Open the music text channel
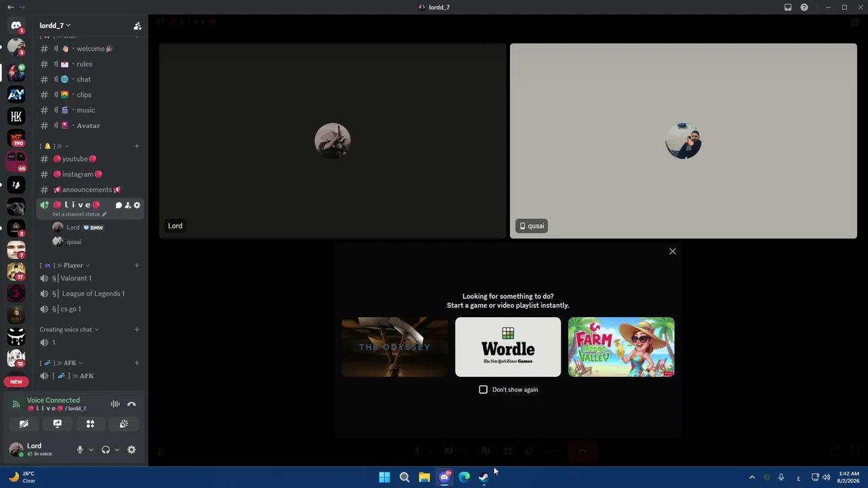Screen dimensions: 868x488 tap(90, 110)
